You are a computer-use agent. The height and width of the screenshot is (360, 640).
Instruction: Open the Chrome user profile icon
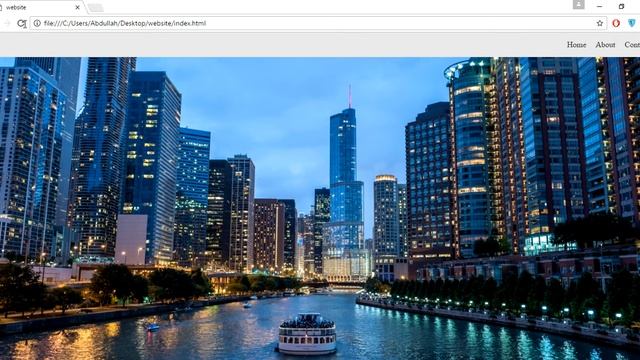coord(578,5)
